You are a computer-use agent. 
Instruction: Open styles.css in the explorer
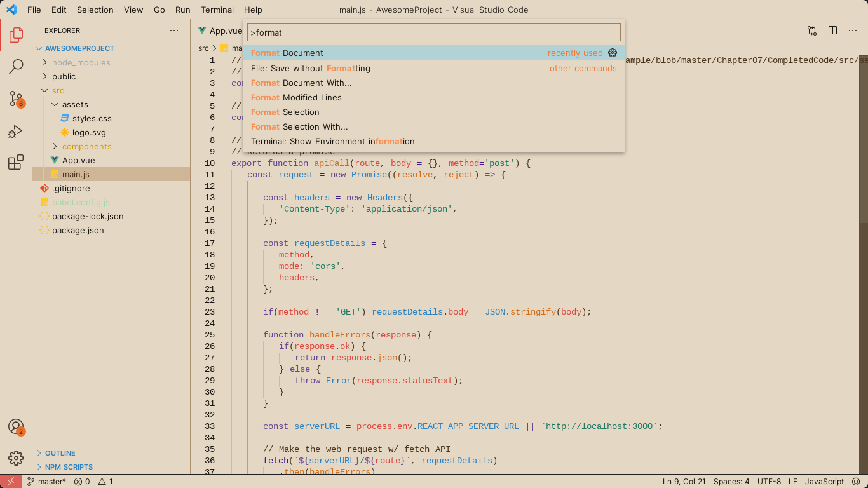pyautogui.click(x=92, y=118)
